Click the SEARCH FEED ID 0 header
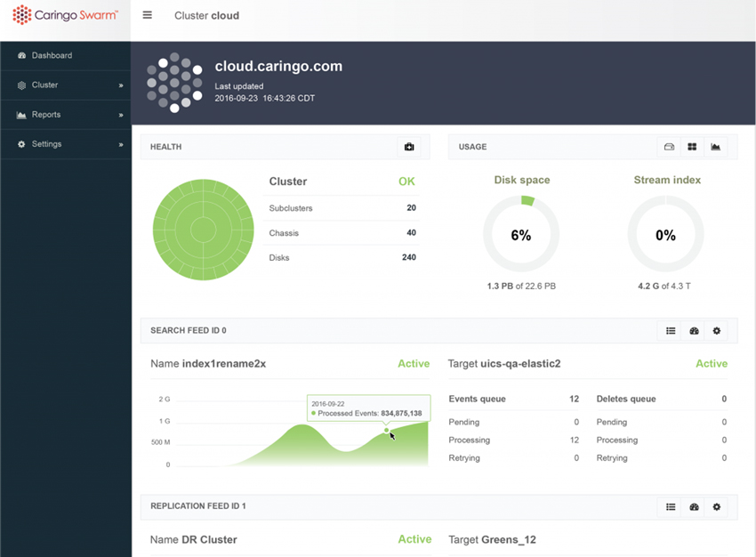 point(188,330)
